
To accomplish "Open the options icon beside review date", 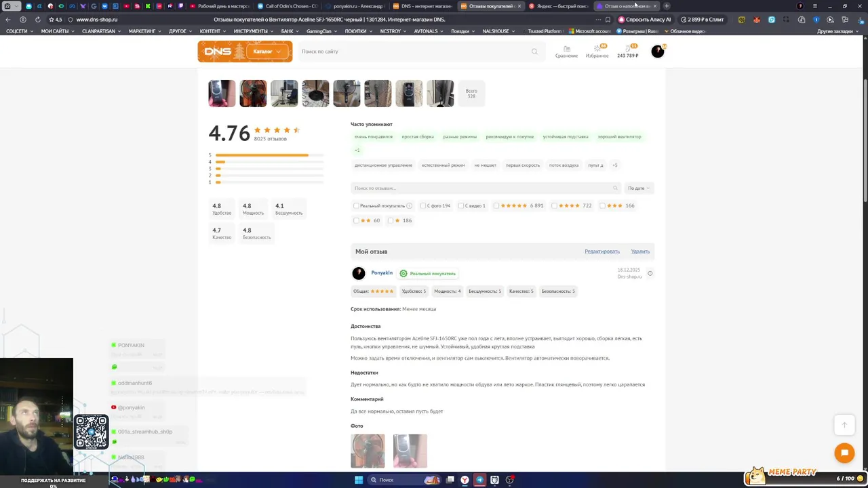I will [x=650, y=273].
